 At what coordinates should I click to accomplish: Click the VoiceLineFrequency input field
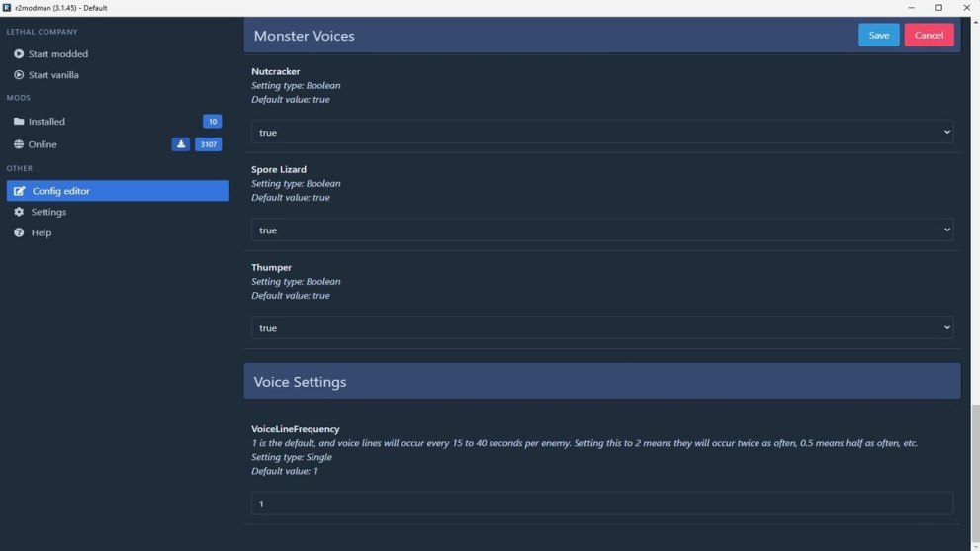[601, 504]
